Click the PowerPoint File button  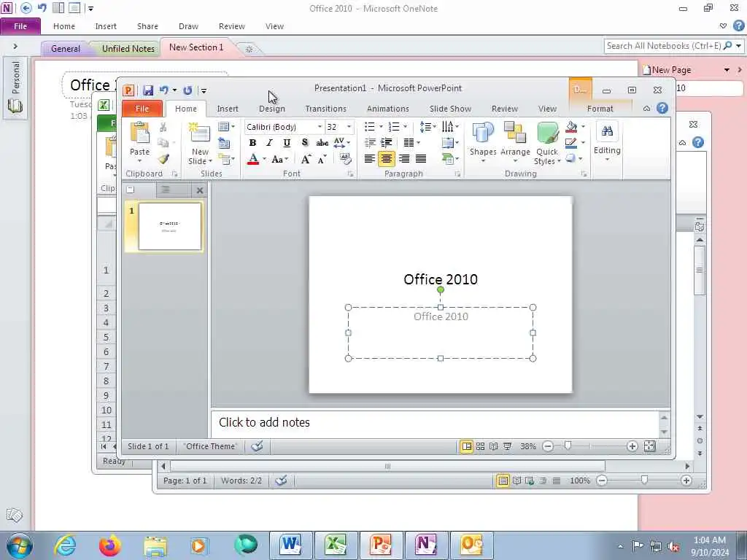click(x=142, y=109)
